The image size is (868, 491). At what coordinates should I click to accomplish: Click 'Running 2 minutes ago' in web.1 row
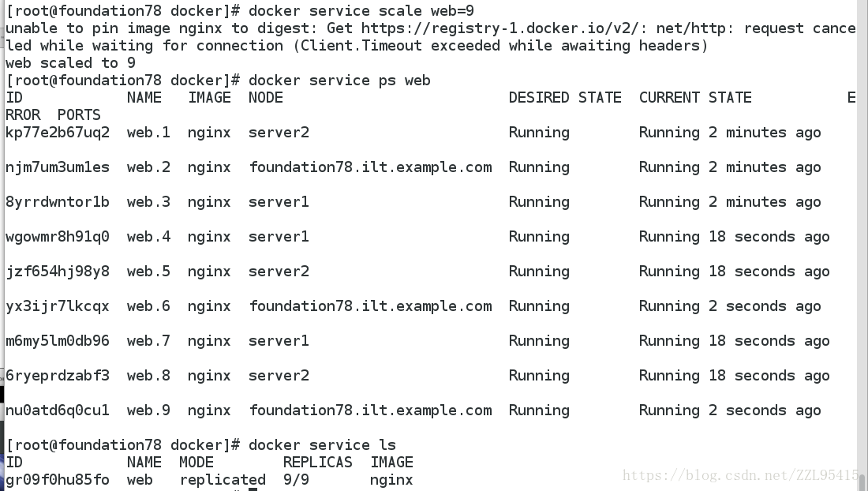[x=730, y=133]
